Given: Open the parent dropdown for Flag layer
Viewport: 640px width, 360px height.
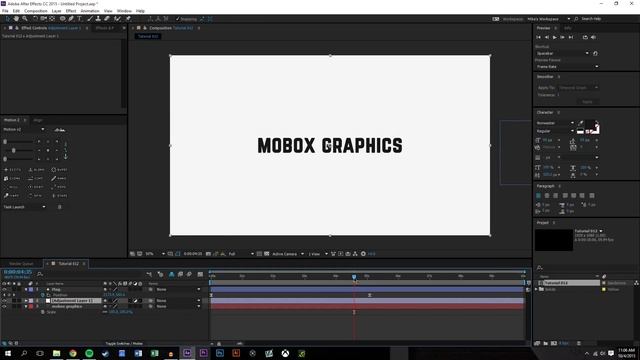Looking at the screenshot, I should click(178, 289).
